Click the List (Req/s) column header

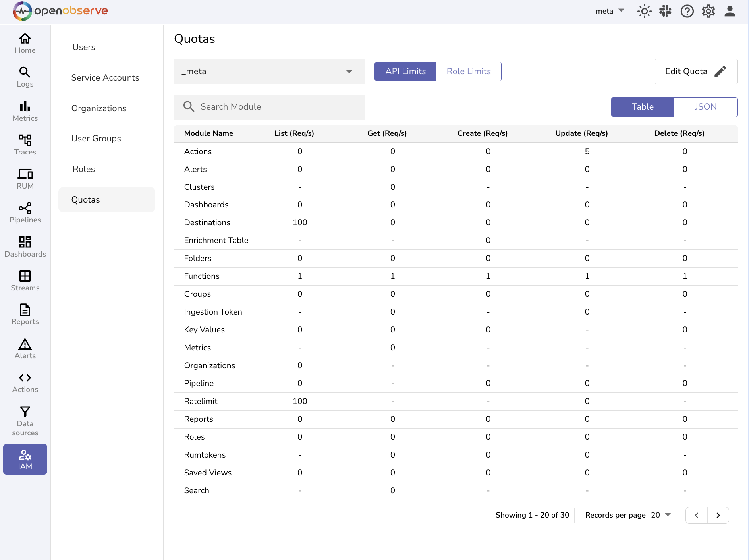294,133
